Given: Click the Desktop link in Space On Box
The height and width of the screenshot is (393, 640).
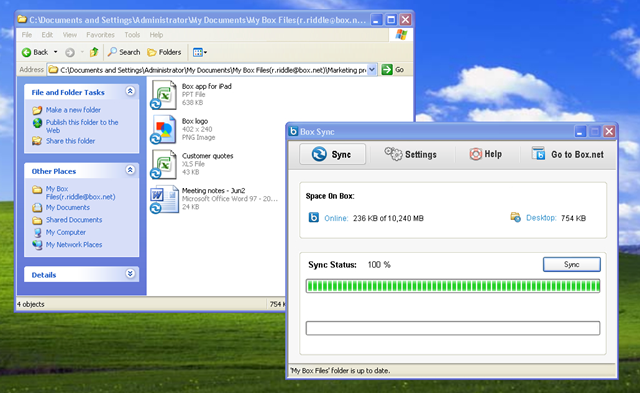Looking at the screenshot, I should [x=541, y=218].
